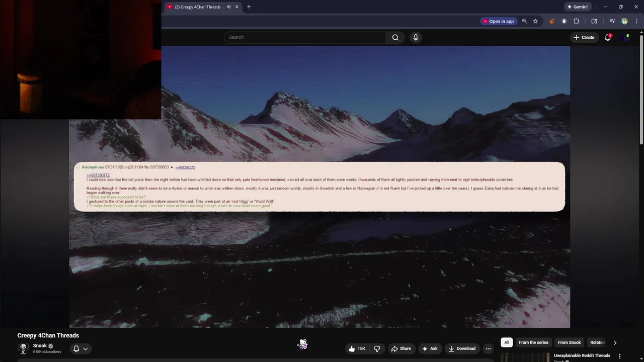The image size is (644, 362).
Task: Open the search tabs sidebar icon
Action: click(x=594, y=21)
